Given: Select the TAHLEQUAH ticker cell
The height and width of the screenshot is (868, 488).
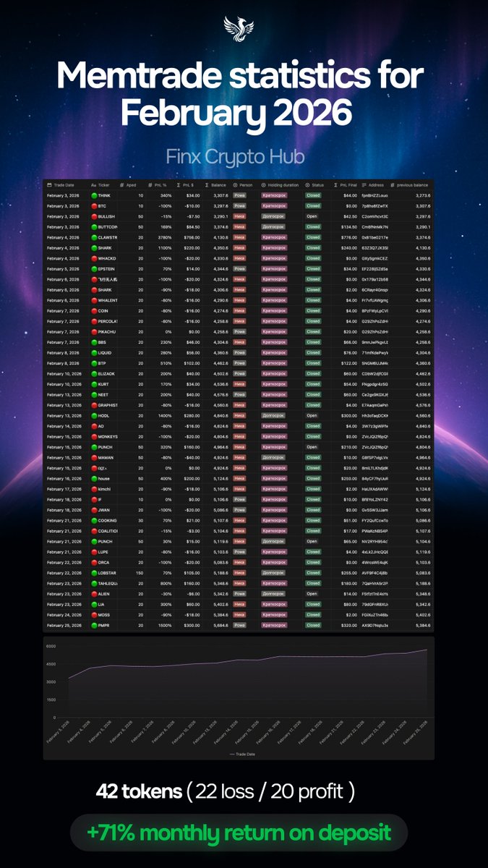Looking at the screenshot, I should [x=103, y=583].
